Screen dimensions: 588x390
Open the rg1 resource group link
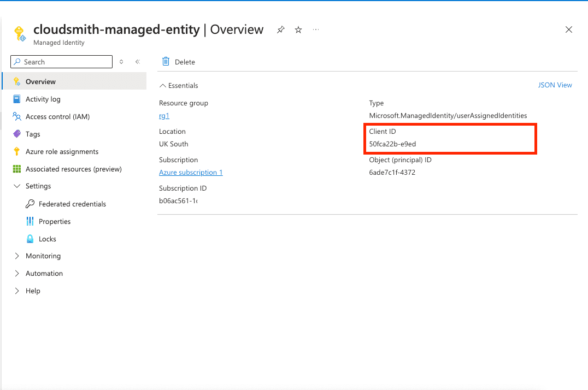pyautogui.click(x=164, y=116)
